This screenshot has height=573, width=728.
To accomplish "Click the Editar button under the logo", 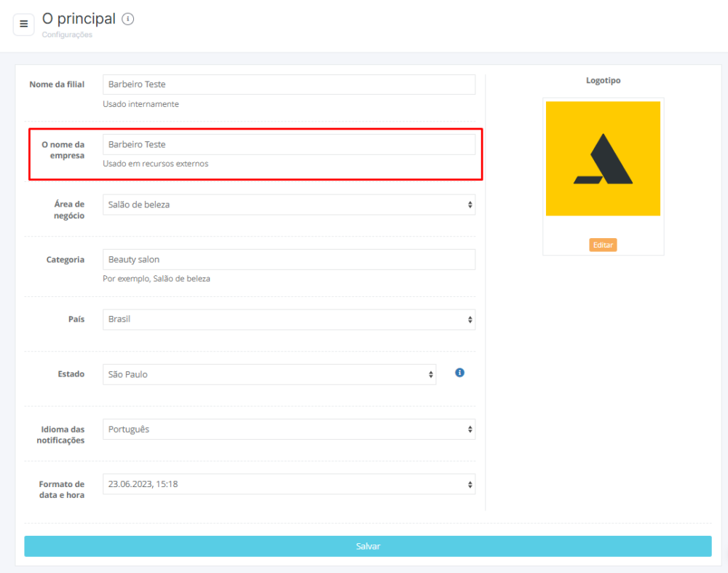I will point(603,245).
